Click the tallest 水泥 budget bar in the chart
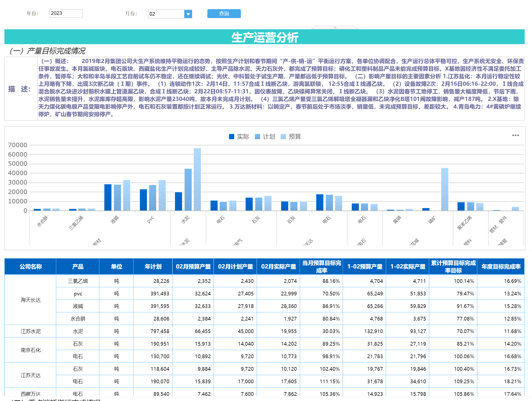Viewport: 532px width, 401px height. click(x=197, y=179)
